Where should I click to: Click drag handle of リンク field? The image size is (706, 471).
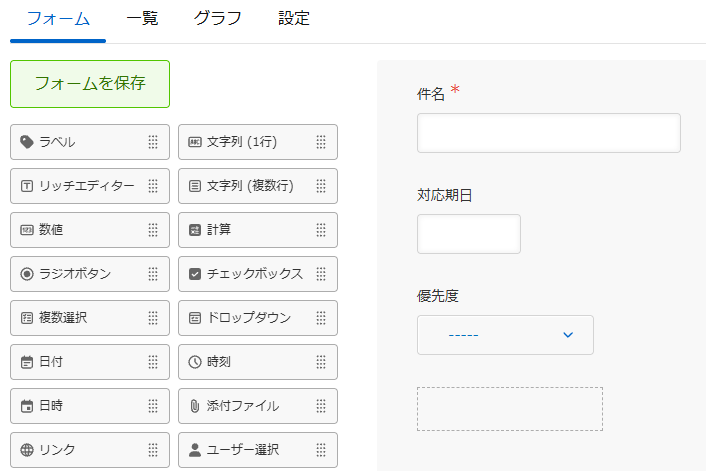[153, 450]
